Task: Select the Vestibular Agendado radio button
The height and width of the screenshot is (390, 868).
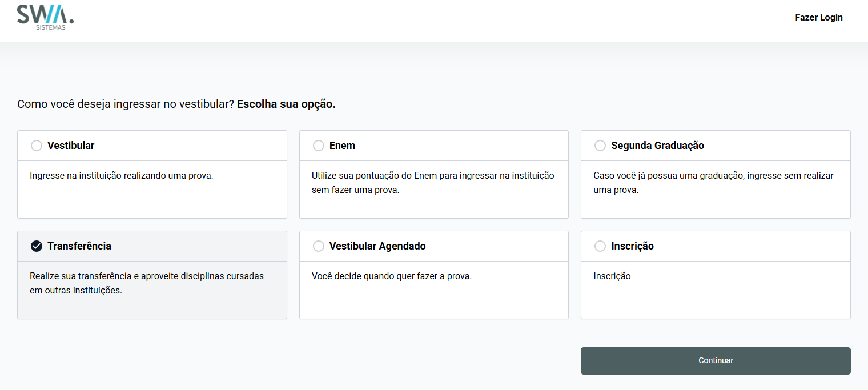Action: click(x=319, y=246)
